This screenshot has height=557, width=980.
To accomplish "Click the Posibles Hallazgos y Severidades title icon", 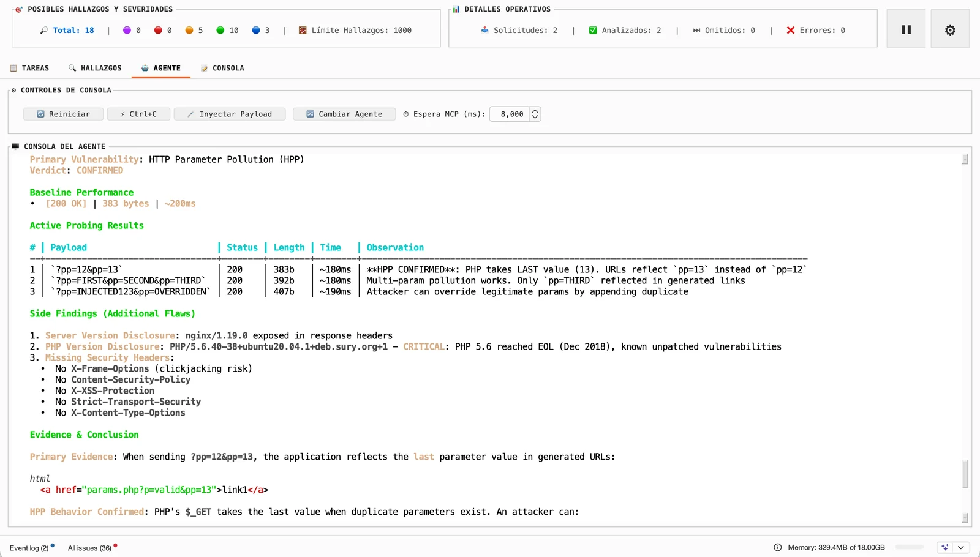I will (19, 9).
